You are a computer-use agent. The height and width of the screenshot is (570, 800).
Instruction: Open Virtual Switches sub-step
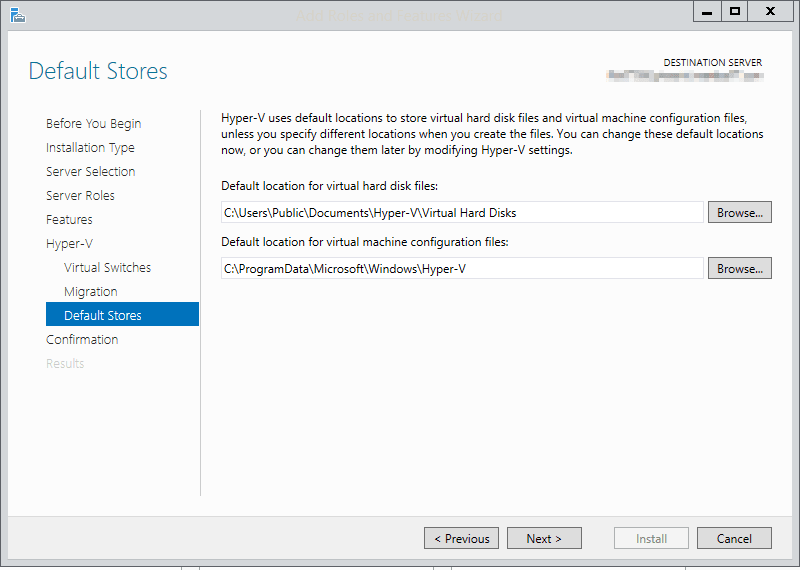click(107, 267)
